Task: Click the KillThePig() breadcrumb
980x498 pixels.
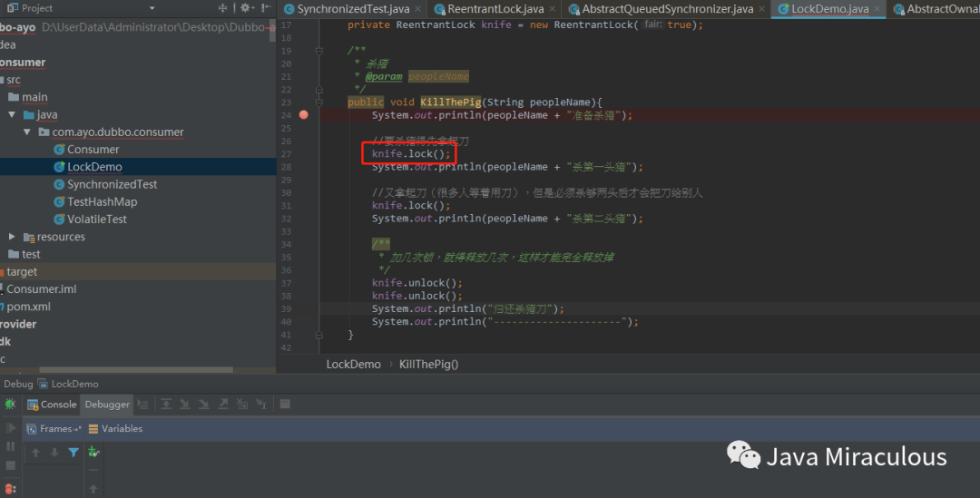Action: pos(428,365)
